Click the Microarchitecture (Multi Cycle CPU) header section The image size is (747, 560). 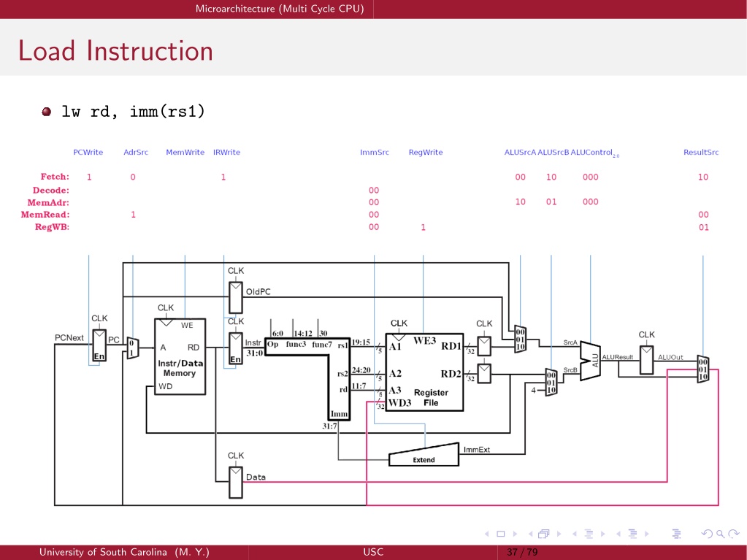coord(280,9)
